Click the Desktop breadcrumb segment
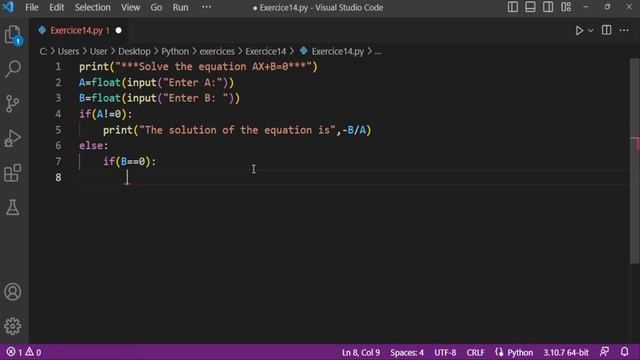The height and width of the screenshot is (360, 640). tap(134, 51)
